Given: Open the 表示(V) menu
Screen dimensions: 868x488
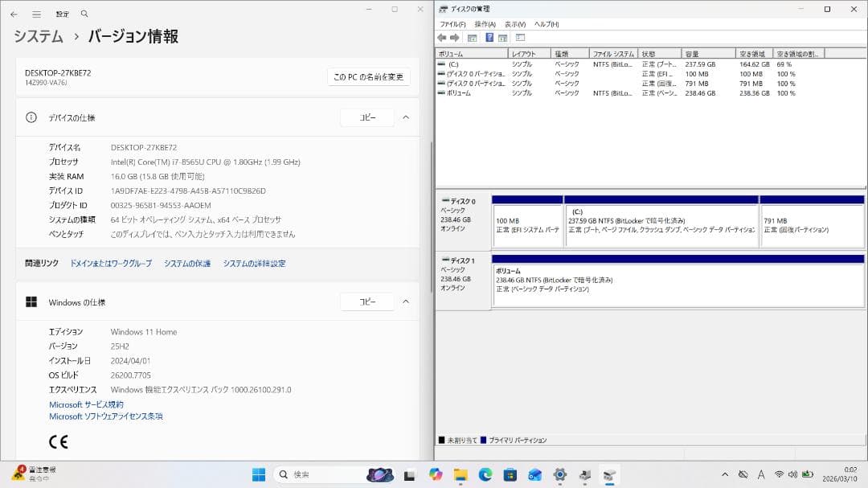Looking at the screenshot, I should point(515,24).
